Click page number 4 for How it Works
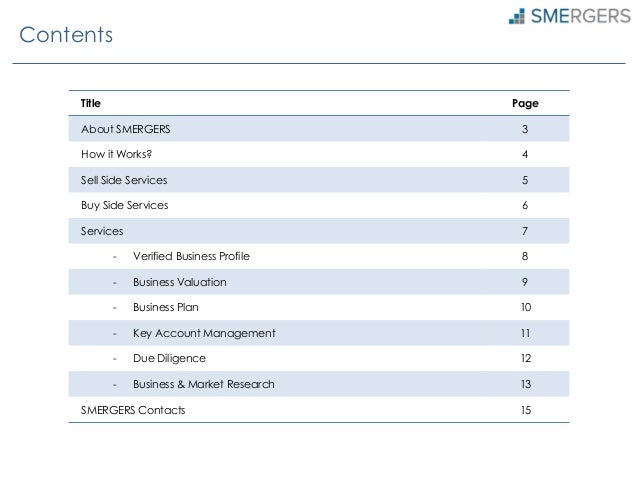 click(525, 154)
